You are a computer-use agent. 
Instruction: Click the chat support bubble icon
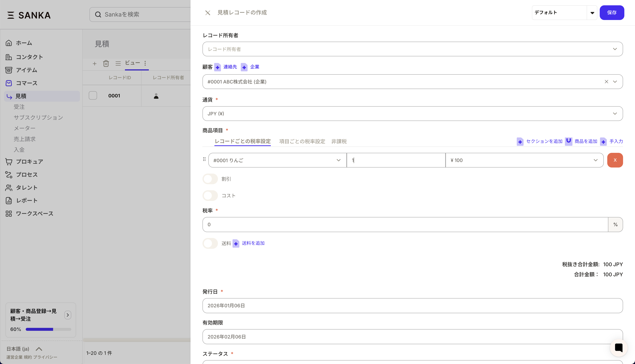(618, 347)
